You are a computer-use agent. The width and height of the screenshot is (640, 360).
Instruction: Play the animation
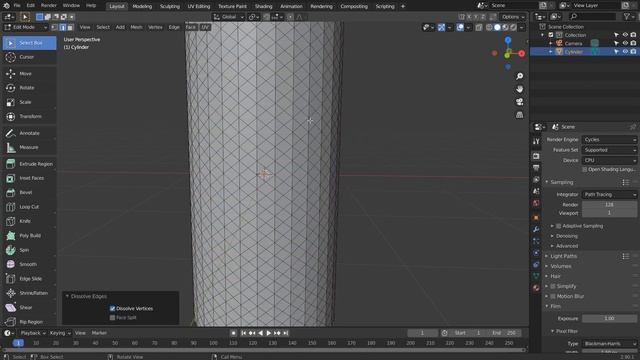click(x=269, y=333)
